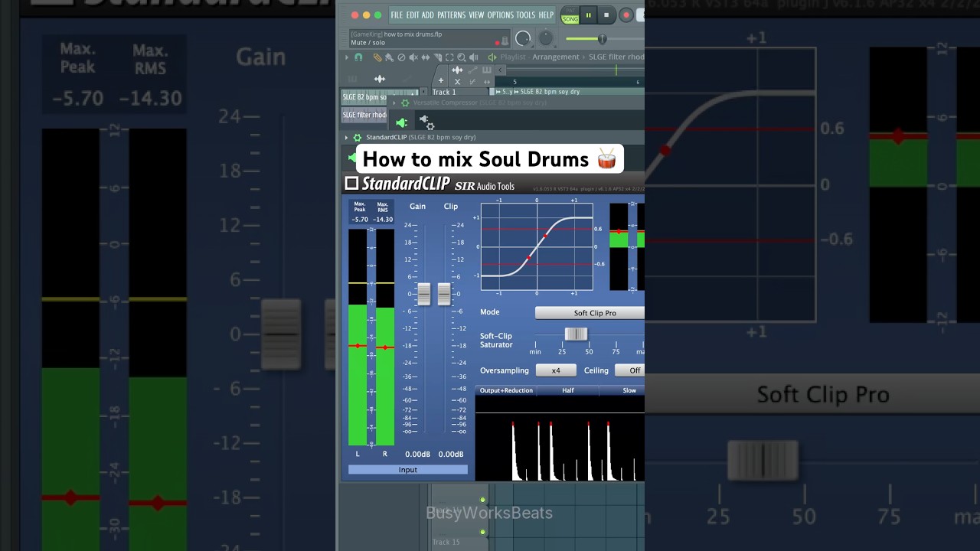Open the Oversampling x4 selector
Screen dimensions: 980x551
pyautogui.click(x=556, y=370)
